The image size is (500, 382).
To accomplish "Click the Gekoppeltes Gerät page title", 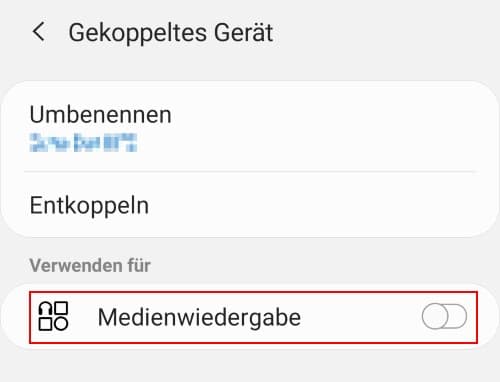I will pos(171,33).
